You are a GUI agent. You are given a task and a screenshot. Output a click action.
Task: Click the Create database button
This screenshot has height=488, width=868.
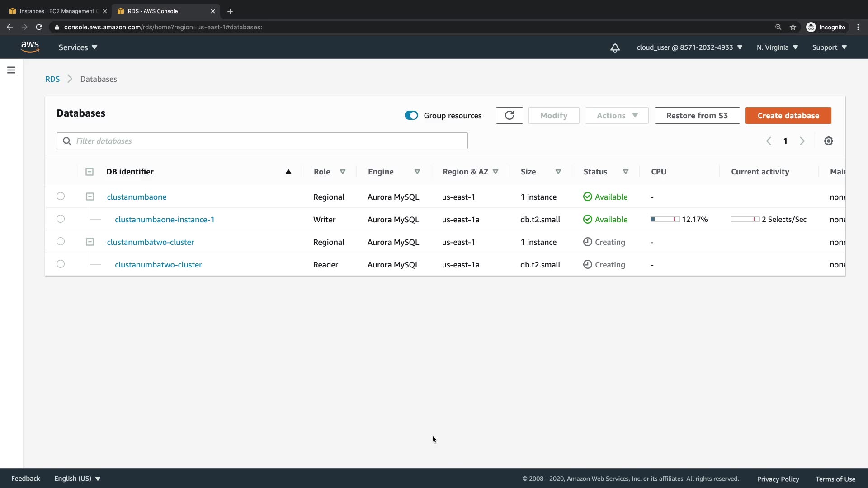coord(788,116)
